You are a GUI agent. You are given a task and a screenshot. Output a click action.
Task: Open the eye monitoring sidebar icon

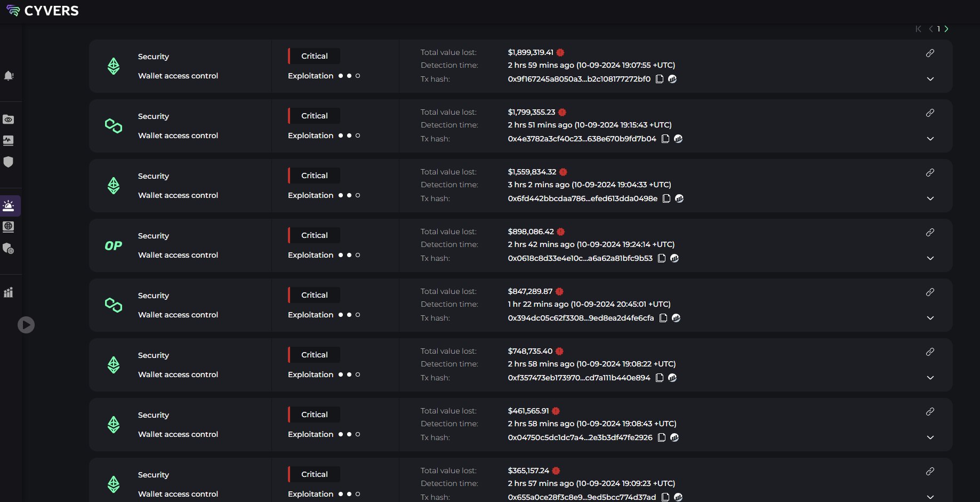point(9,119)
